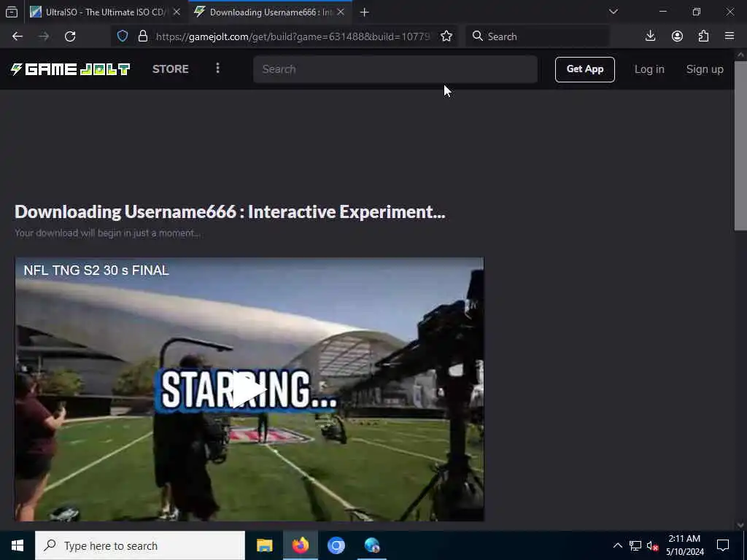Click the NFL TNG S2 30 s FINAL title

pos(96,271)
